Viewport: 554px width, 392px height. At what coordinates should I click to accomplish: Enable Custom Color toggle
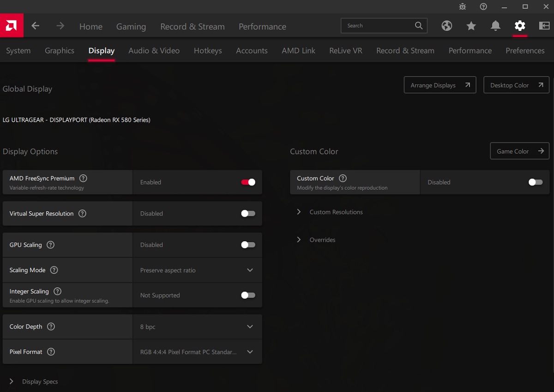(536, 182)
